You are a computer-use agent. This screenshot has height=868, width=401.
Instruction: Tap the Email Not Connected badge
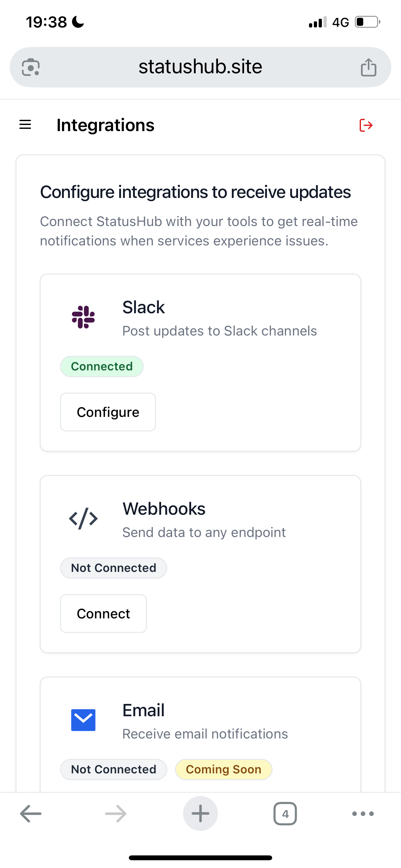pos(114,770)
